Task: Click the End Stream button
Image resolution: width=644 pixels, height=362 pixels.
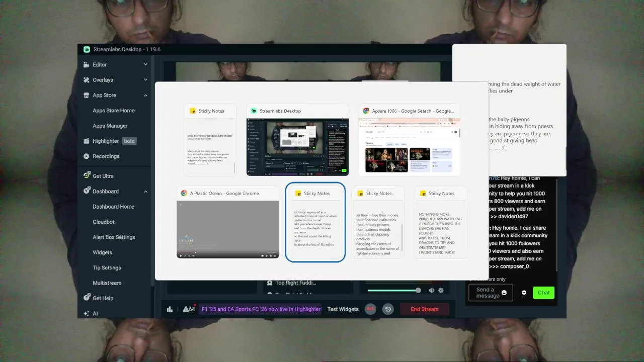Action: [425, 309]
